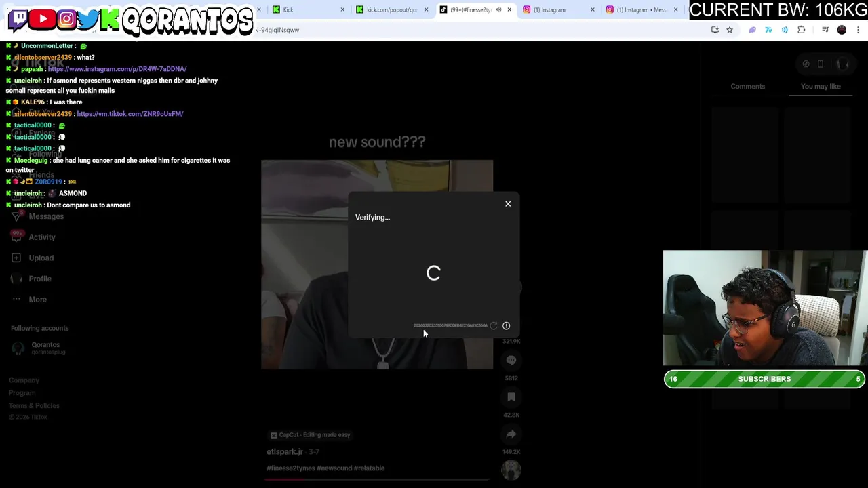Close the TikTok #finesse2tymes browser tab
The width and height of the screenshot is (868, 488).
click(509, 9)
